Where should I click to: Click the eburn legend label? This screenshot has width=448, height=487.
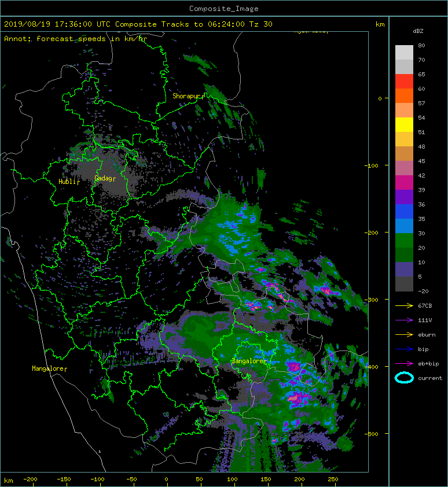[427, 335]
